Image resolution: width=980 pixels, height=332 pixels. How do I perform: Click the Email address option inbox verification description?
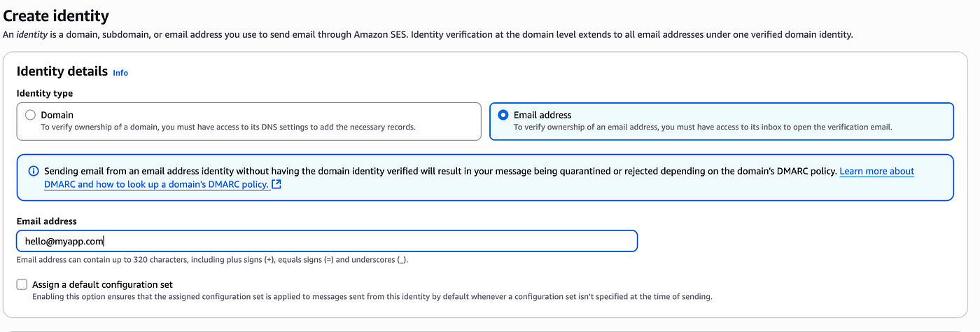(703, 127)
